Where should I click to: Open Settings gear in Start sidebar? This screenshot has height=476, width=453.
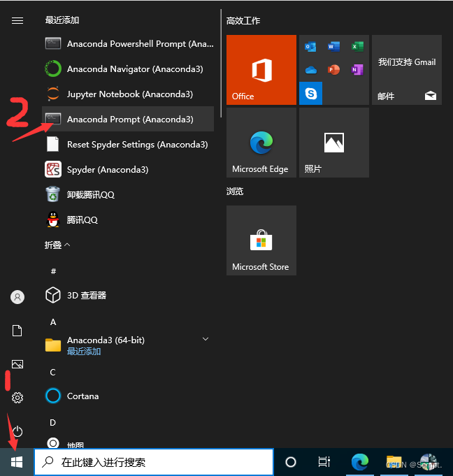(x=17, y=398)
